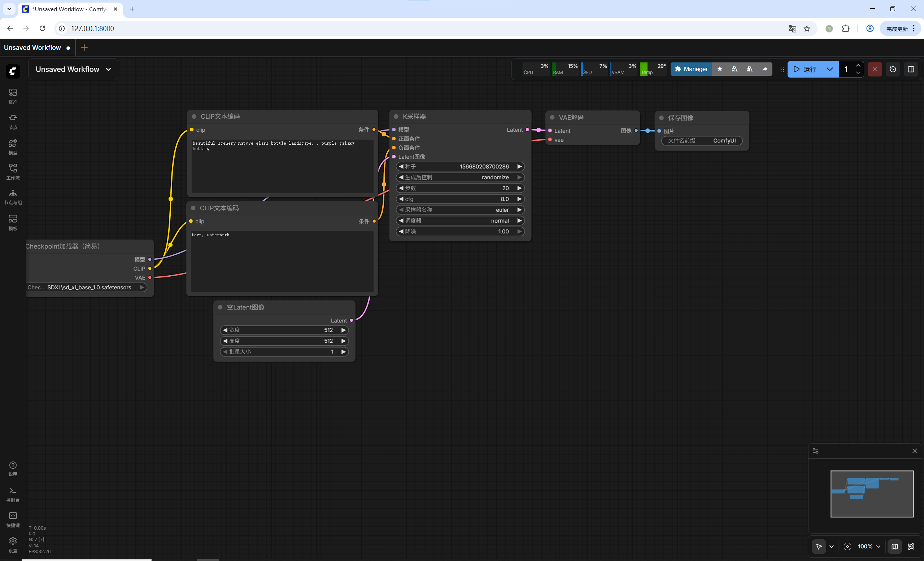Open the 100% zoom level dropdown
Viewport: 924px width, 561px height.
[x=869, y=546]
